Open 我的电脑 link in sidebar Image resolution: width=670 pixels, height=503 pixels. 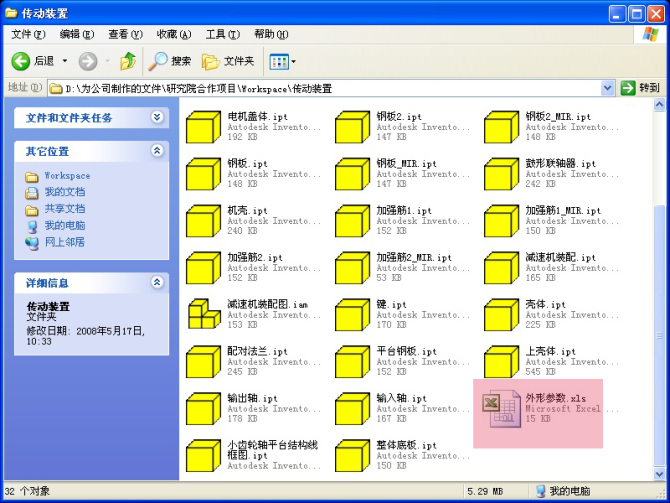(65, 225)
